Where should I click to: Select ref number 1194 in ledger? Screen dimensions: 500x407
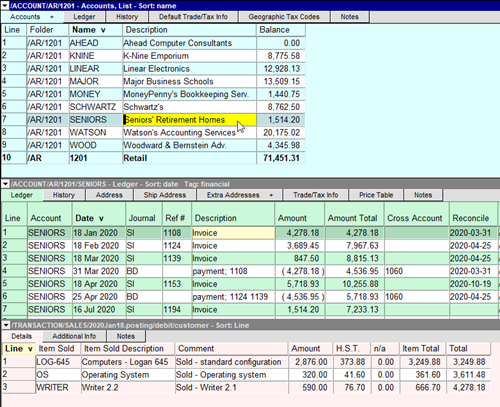177,309
